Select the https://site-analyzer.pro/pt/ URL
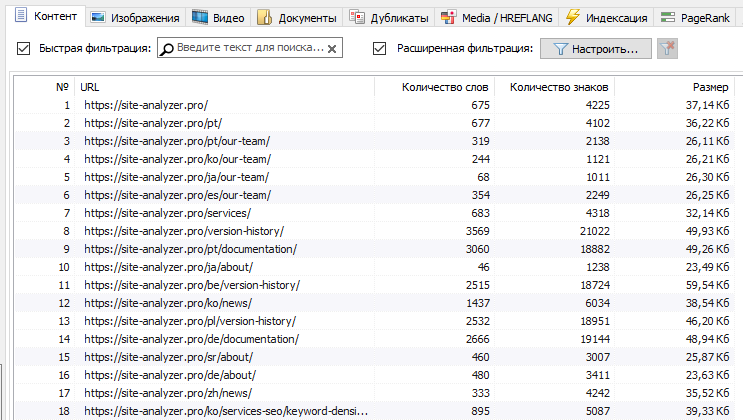743x420 pixels. pos(153,123)
